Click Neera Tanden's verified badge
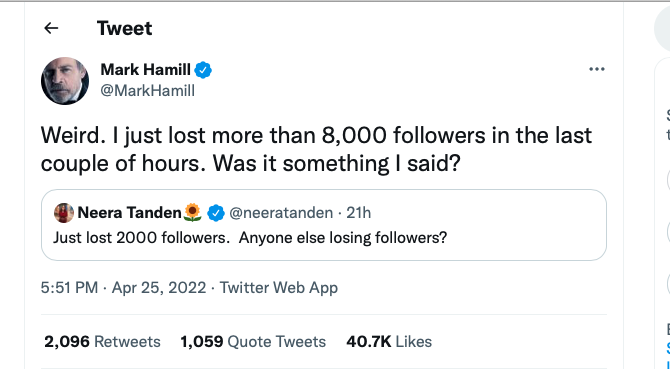Image resolution: width=670 pixels, height=369 pixels. (216, 213)
